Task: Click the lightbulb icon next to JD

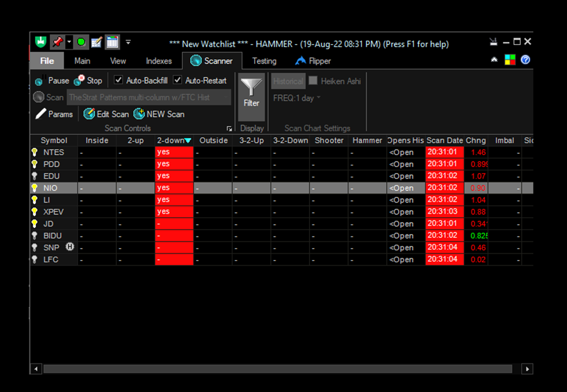Action: pos(34,224)
